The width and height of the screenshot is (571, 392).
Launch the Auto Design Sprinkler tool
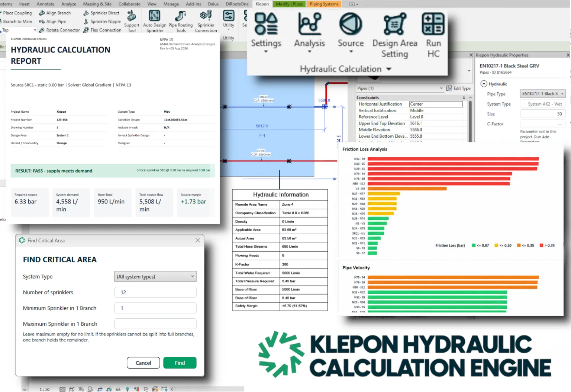click(x=155, y=22)
